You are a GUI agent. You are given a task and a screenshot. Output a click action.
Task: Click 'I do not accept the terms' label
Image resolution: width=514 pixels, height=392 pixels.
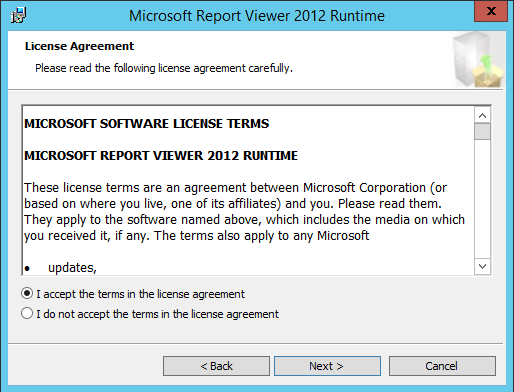pyautogui.click(x=157, y=314)
